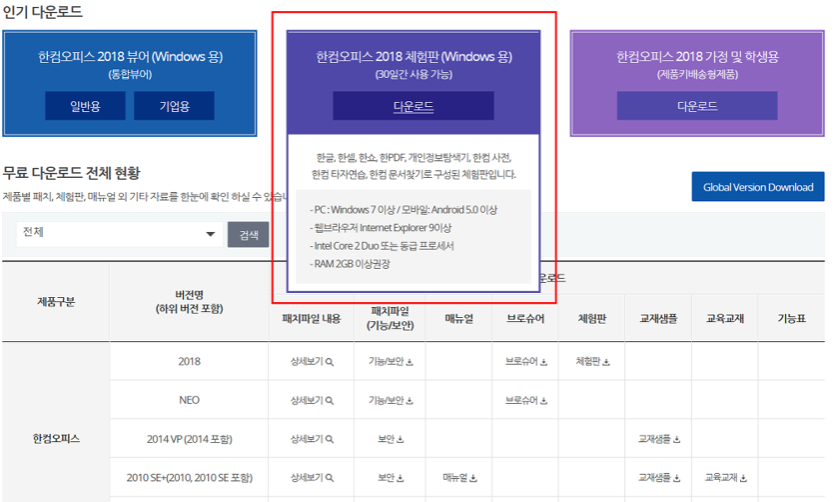Download 한컴오피스 2018 체험판 (Windows 용)

tap(413, 106)
